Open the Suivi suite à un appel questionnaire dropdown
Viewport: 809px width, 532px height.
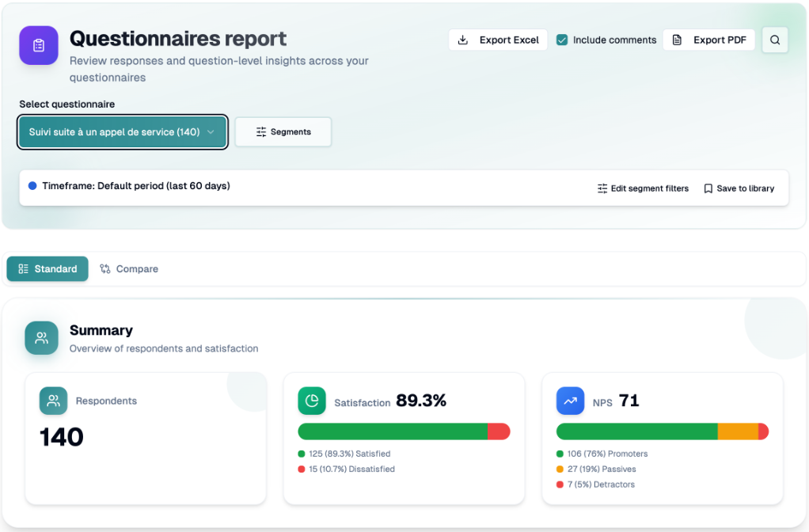[122, 132]
